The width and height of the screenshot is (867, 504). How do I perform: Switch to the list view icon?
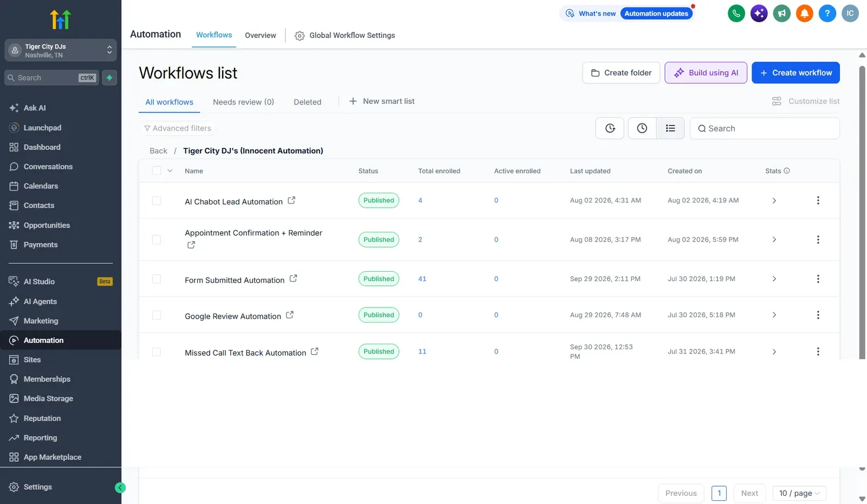point(670,128)
